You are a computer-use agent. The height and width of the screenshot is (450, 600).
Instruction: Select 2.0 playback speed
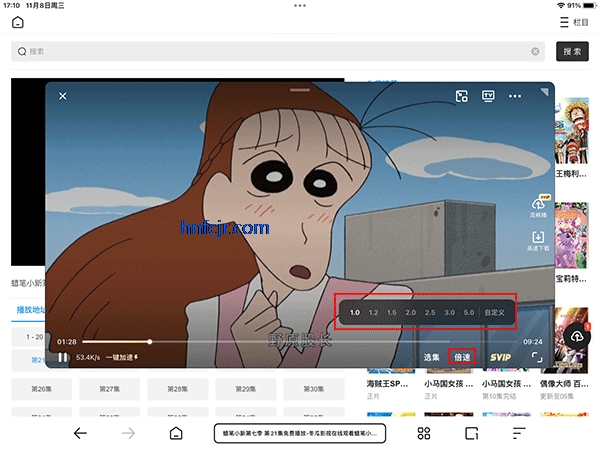411,313
